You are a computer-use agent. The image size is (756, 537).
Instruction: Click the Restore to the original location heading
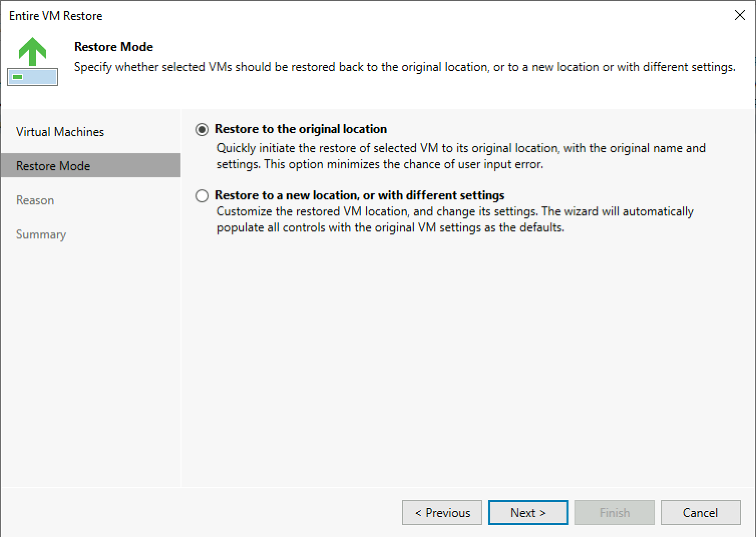[301, 129]
